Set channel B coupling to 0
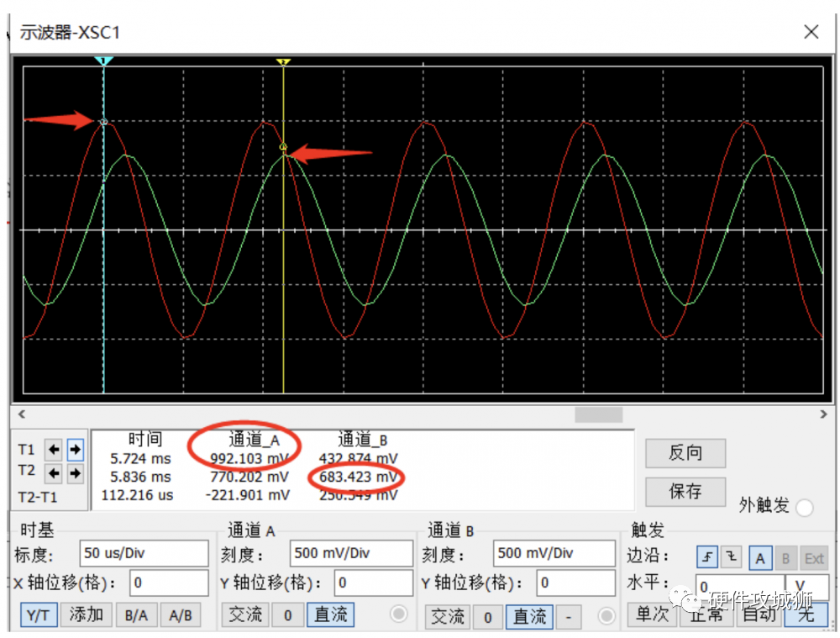 click(487, 617)
